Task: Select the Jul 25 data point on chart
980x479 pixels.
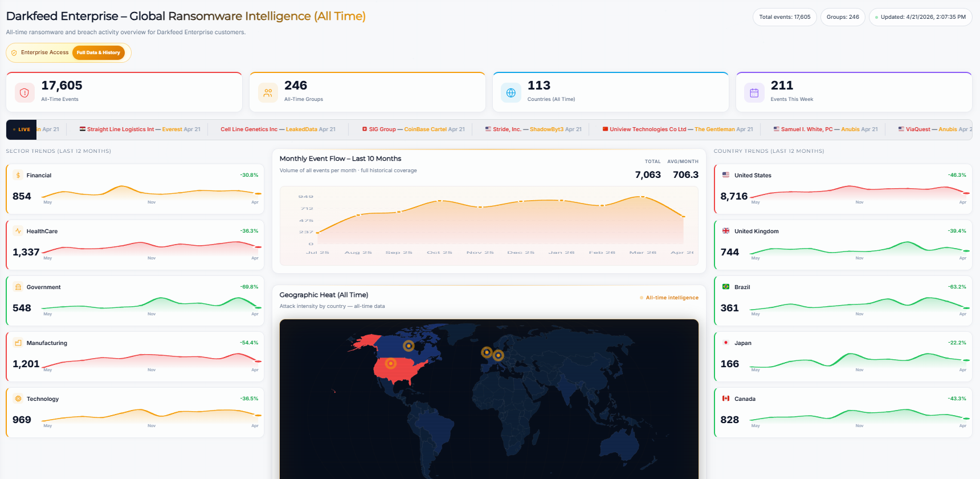Action: click(x=317, y=233)
